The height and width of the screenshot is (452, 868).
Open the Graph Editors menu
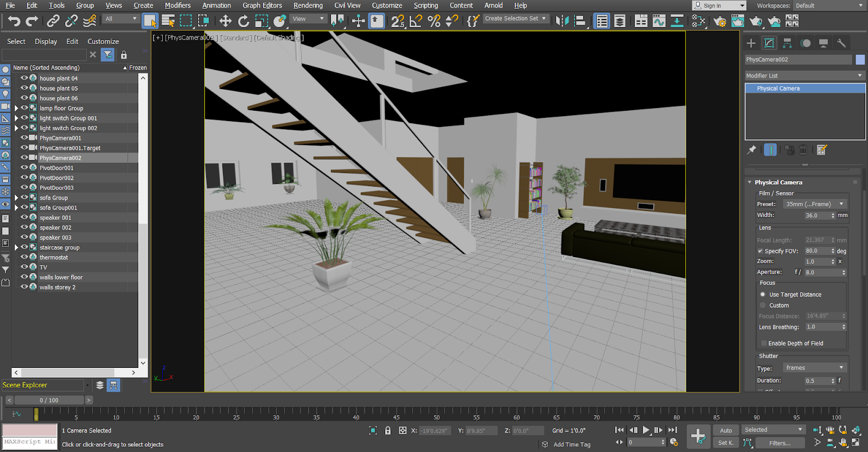(x=262, y=5)
